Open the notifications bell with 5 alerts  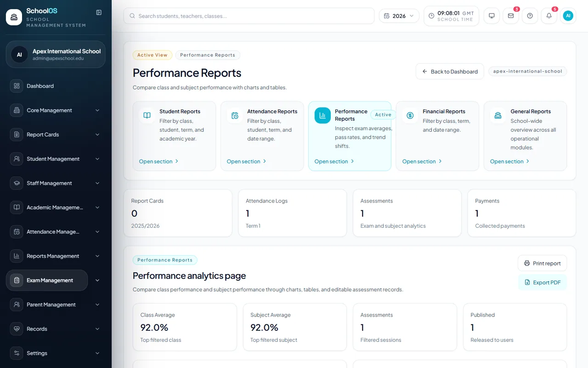[549, 16]
